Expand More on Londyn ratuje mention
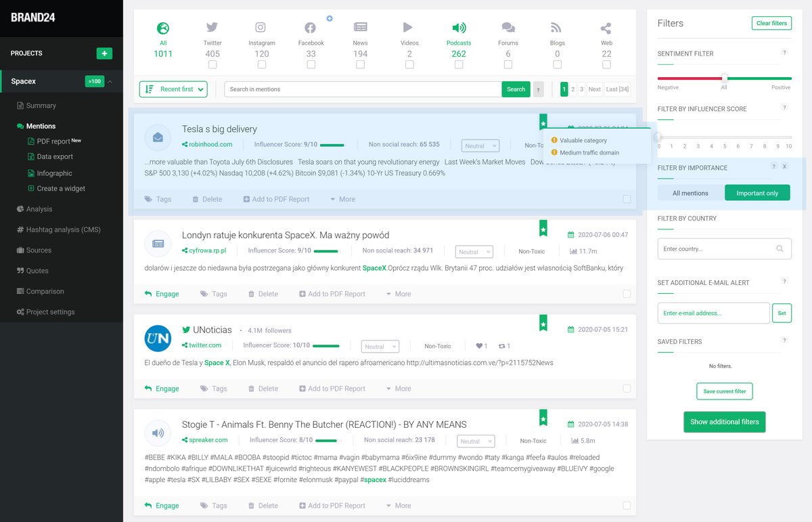 399,294
